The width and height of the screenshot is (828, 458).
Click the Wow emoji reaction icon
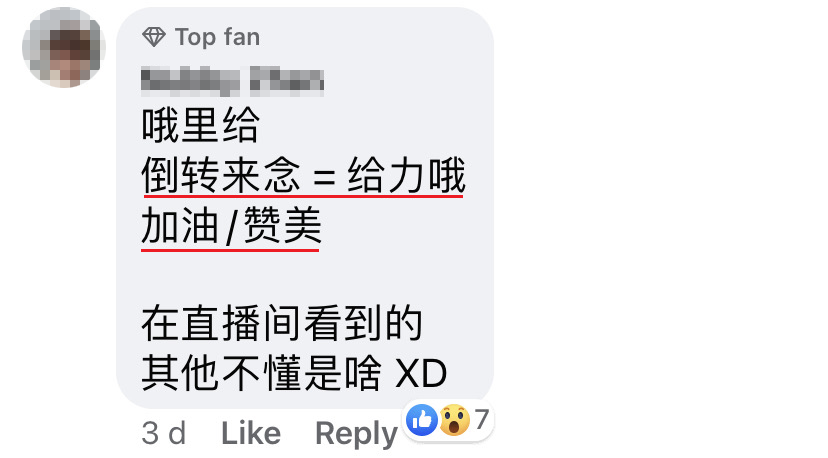click(x=454, y=420)
